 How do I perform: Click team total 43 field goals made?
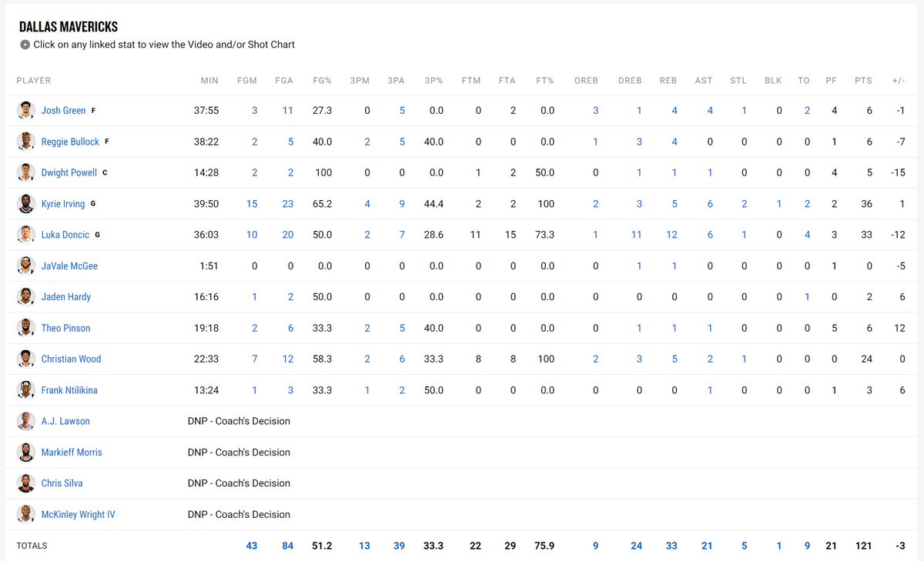tap(252, 546)
